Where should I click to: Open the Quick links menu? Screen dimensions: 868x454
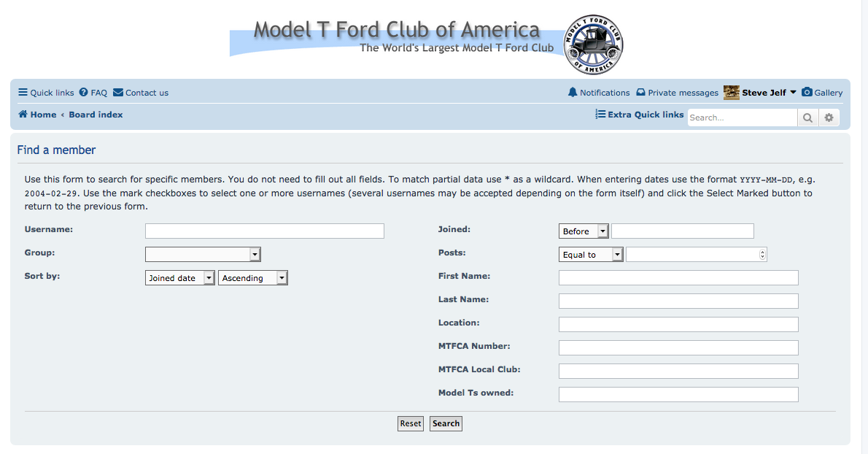pos(46,93)
